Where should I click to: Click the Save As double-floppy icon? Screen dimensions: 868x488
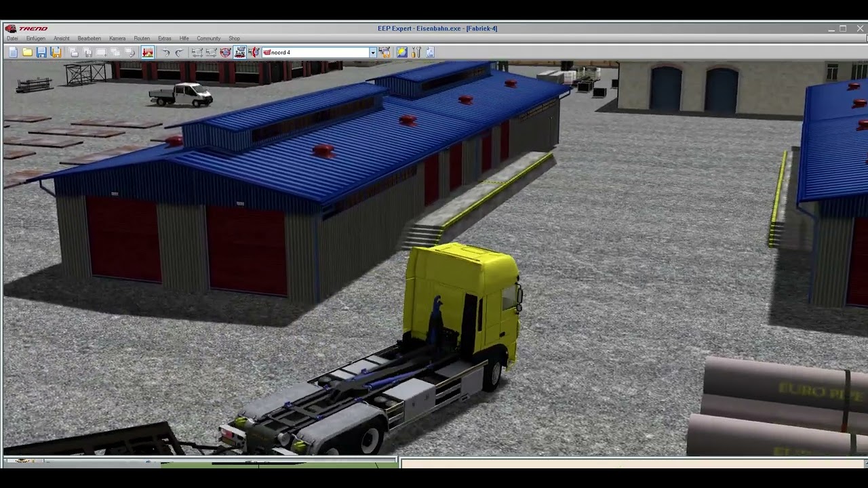(56, 52)
